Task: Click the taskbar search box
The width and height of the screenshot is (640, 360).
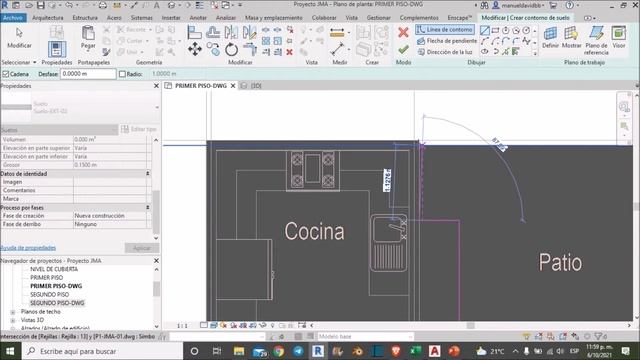Action: (102, 351)
